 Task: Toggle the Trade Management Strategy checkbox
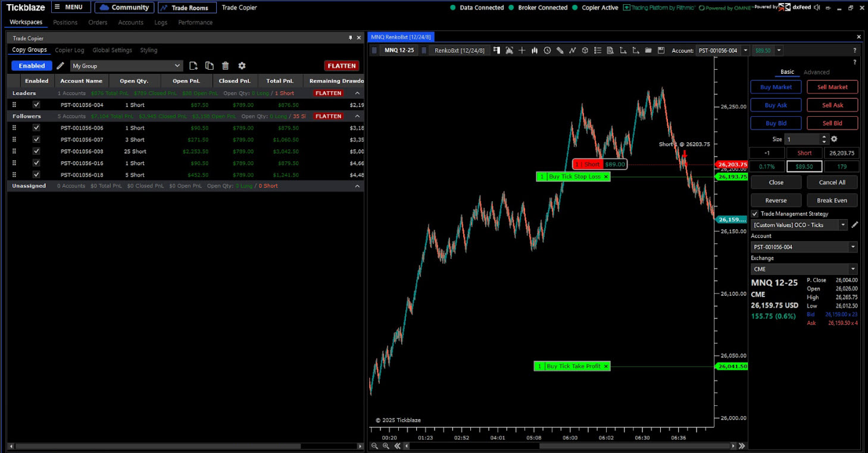[x=755, y=214]
